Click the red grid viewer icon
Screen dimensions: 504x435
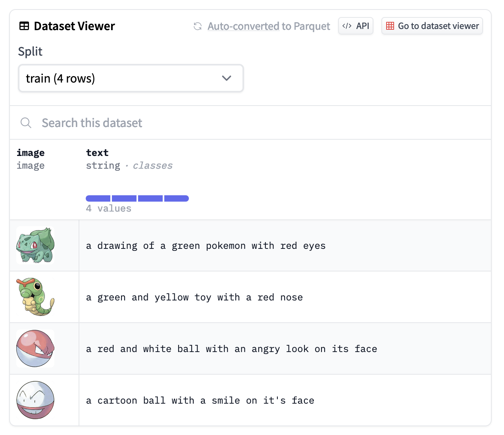coord(390,26)
